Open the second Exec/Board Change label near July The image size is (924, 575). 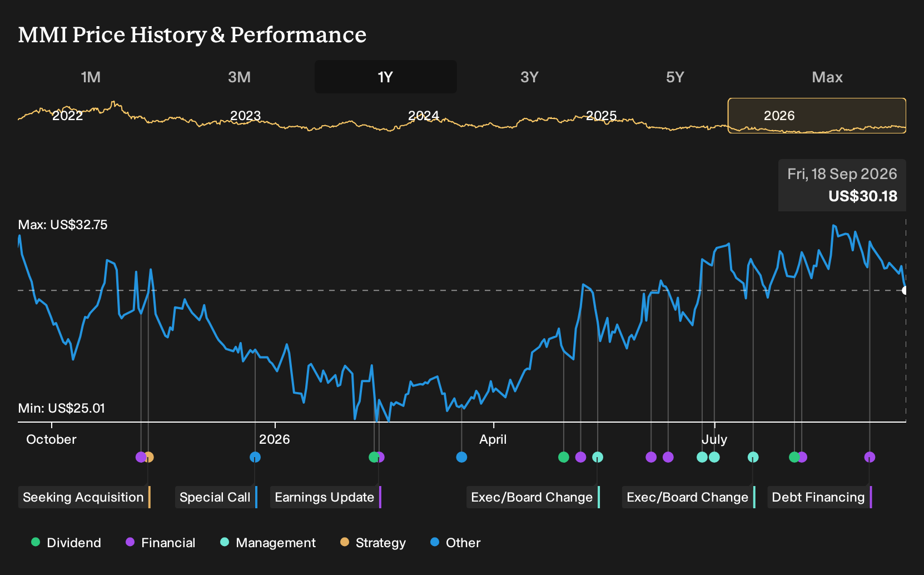tap(688, 497)
